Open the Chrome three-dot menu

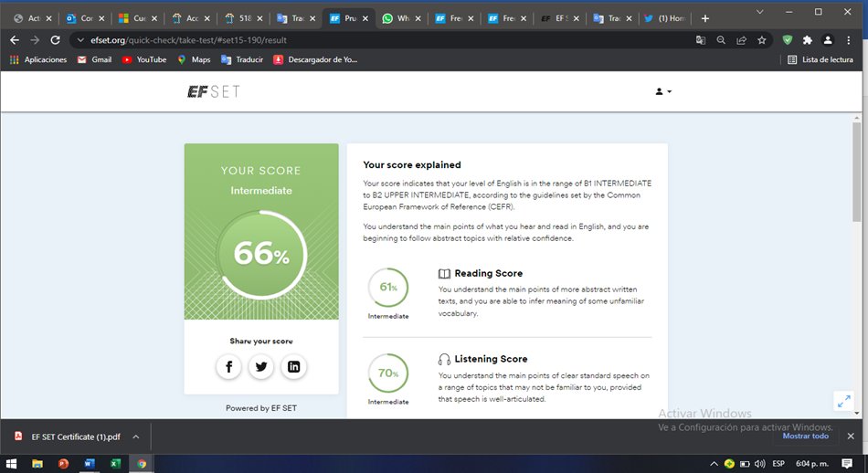(848, 40)
